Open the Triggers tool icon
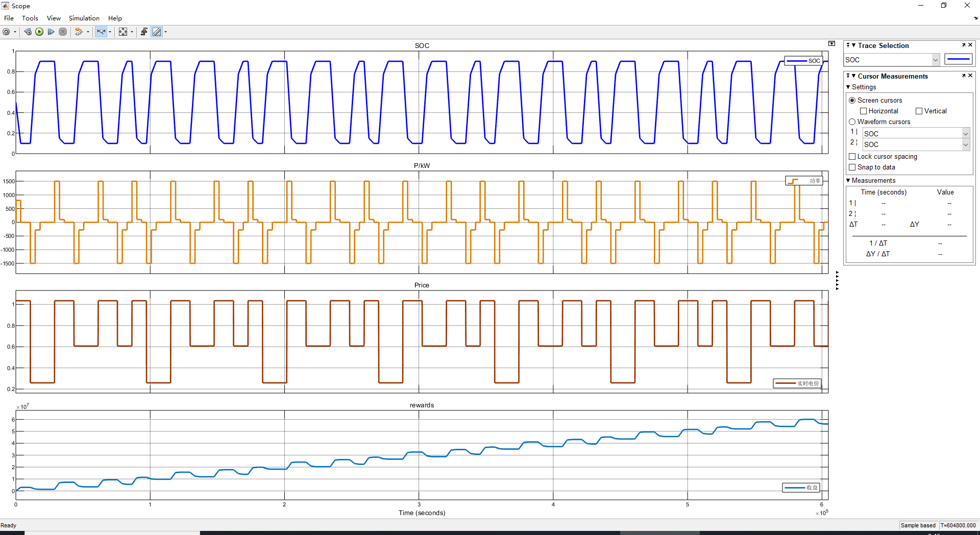 (x=144, y=32)
